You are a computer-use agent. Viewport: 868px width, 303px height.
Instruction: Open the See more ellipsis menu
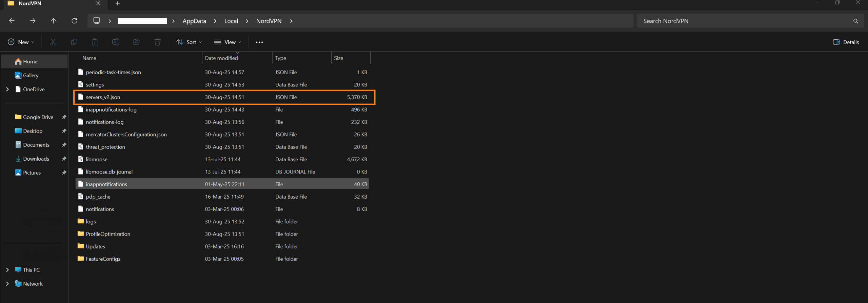pyautogui.click(x=259, y=42)
